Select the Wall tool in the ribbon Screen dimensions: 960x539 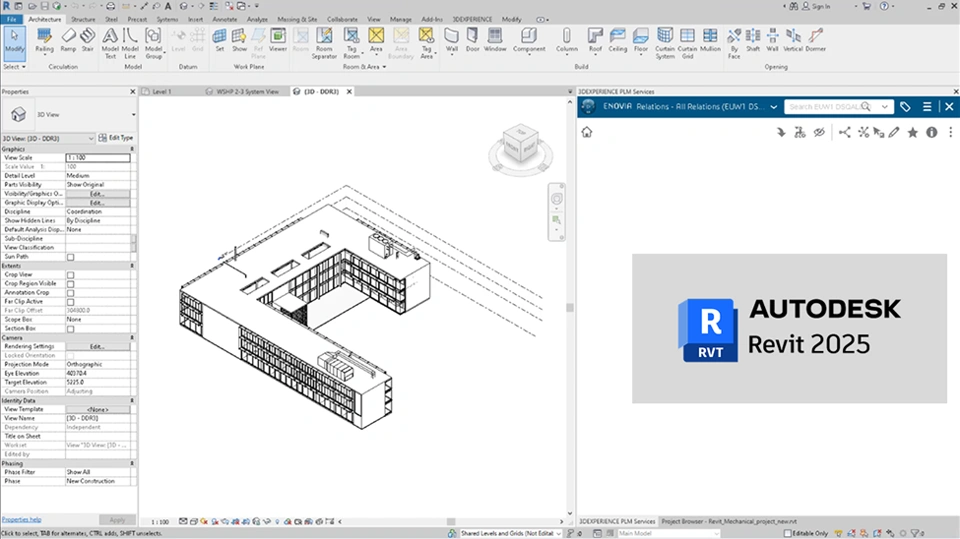click(x=451, y=40)
